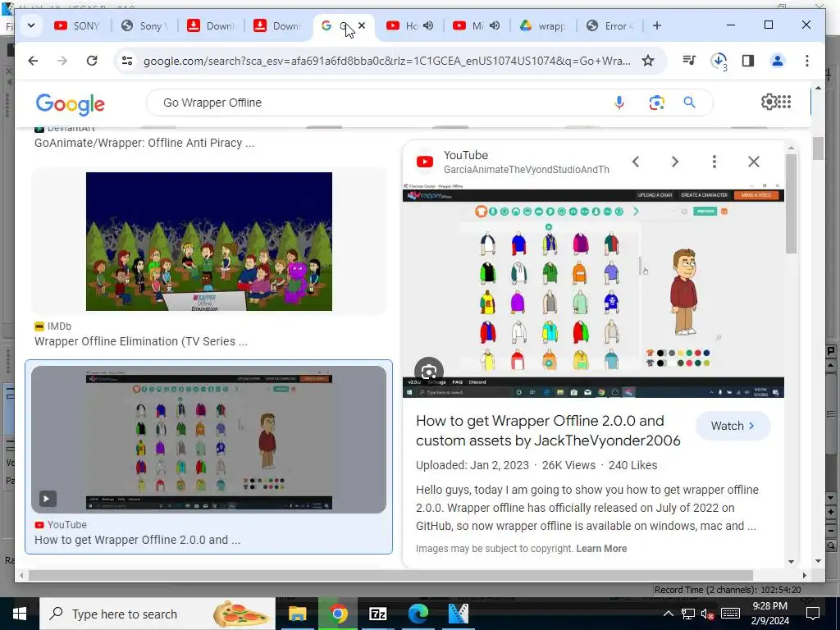The image size is (840, 630).
Task: Open File Explorer from the taskbar
Action: coord(297,614)
